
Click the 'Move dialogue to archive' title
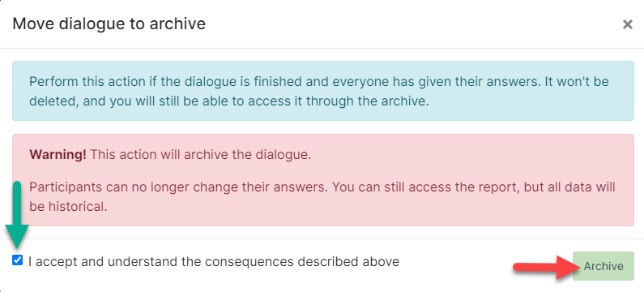(109, 24)
